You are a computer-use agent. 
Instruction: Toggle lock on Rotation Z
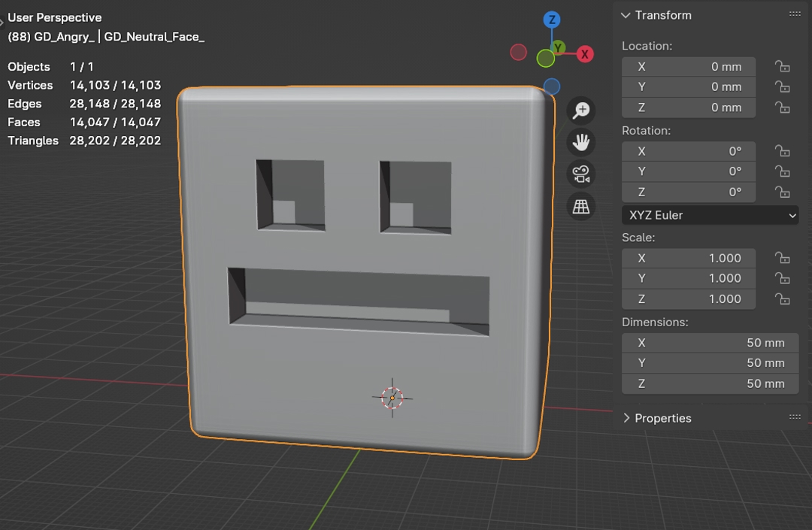[782, 192]
